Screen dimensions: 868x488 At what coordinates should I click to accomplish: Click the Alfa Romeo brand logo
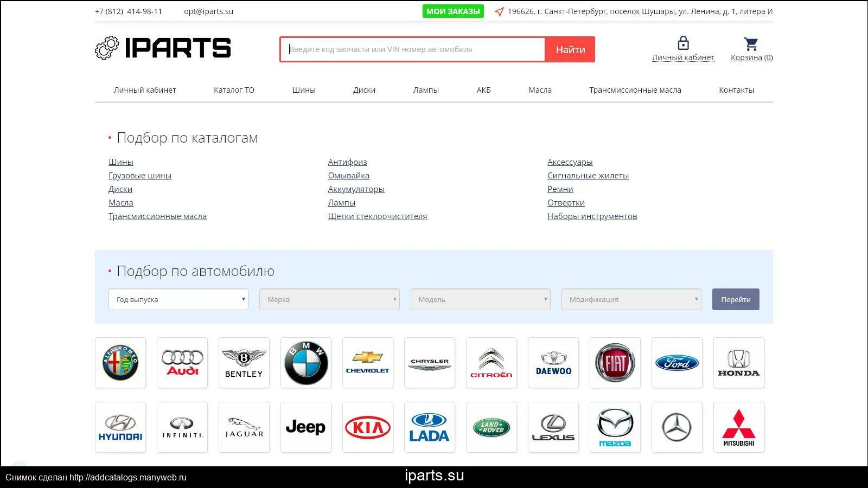click(x=120, y=363)
